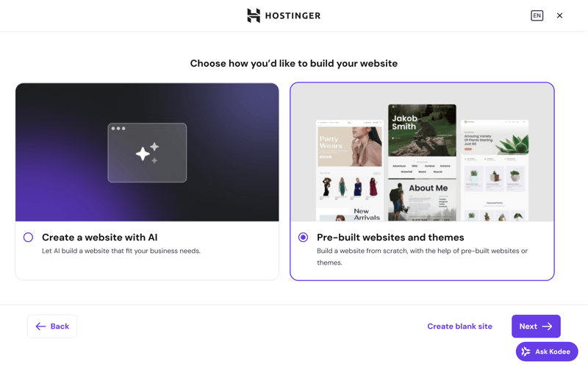Click the Party Wears template preview
The image size is (588, 367).
pos(349,169)
